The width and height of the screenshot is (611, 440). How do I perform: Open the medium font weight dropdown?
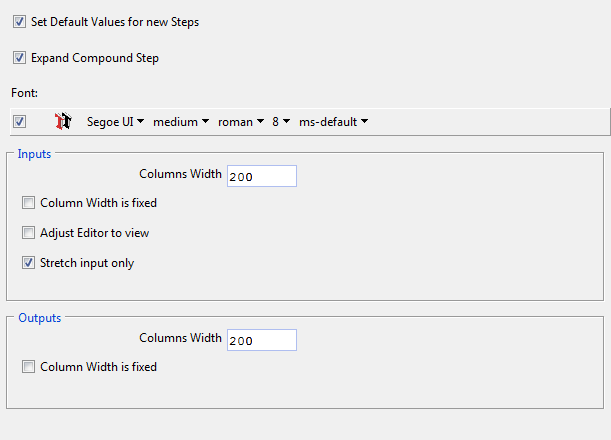(181, 122)
